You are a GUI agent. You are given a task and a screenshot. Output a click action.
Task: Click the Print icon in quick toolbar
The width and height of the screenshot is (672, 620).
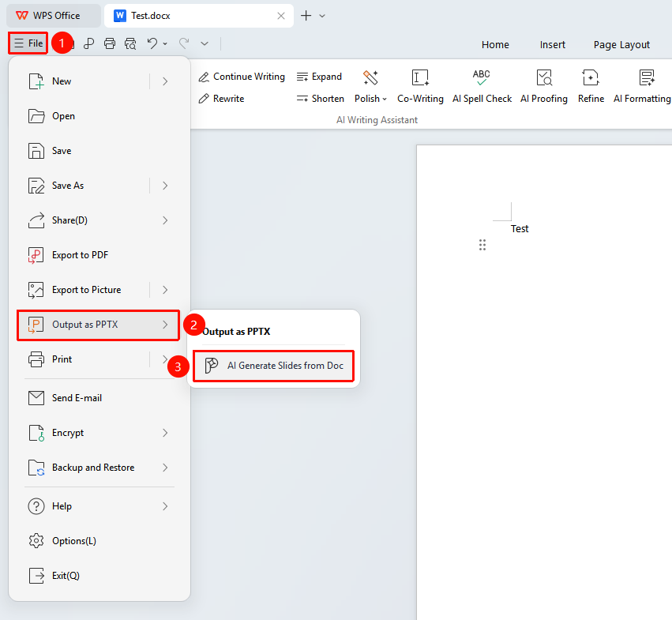(x=110, y=43)
